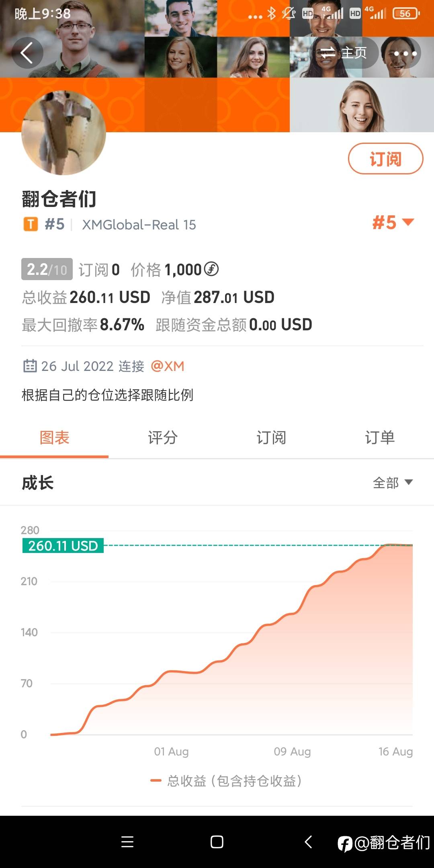Expand the #5 account dropdown
Image resolution: width=434 pixels, height=868 pixels.
pyautogui.click(x=393, y=222)
